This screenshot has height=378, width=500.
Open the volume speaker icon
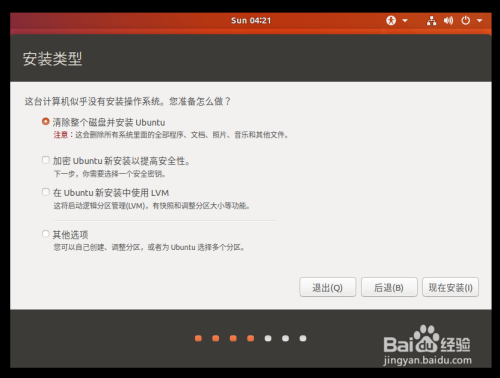click(448, 21)
